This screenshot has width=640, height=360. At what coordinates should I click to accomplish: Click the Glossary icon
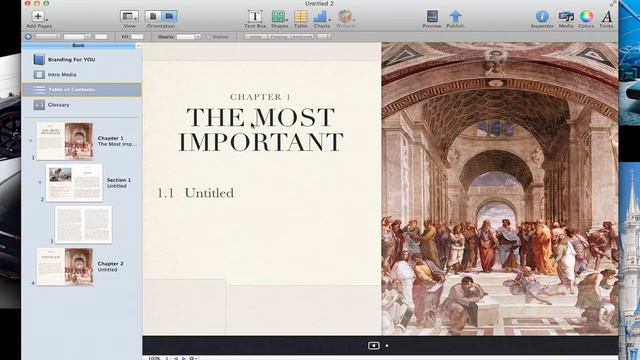pyautogui.click(x=39, y=105)
